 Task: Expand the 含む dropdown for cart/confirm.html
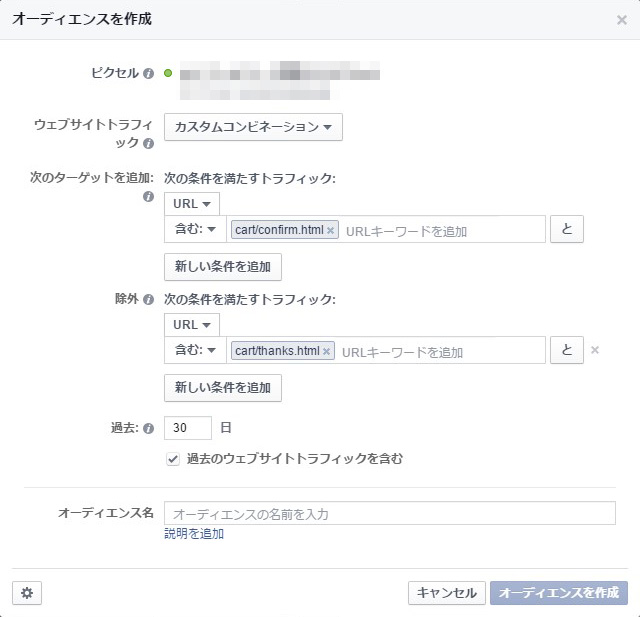pos(195,230)
